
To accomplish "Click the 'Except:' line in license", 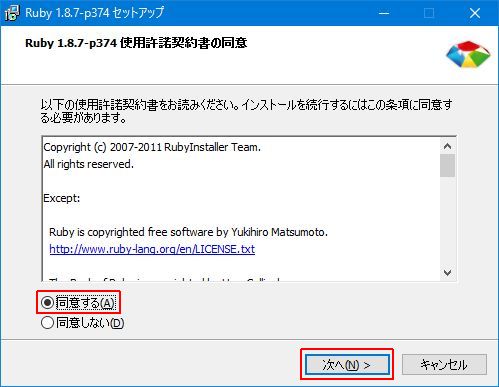I will point(62,198).
